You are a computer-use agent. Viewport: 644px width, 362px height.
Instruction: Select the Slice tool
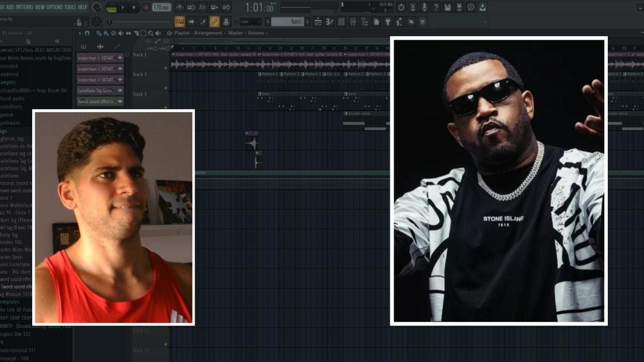(x=136, y=33)
